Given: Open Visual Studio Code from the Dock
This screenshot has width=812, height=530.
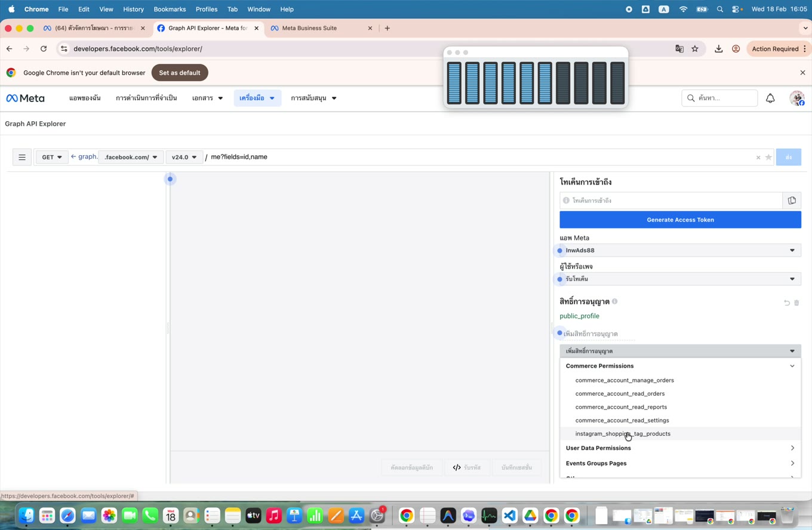Looking at the screenshot, I should coord(509,516).
